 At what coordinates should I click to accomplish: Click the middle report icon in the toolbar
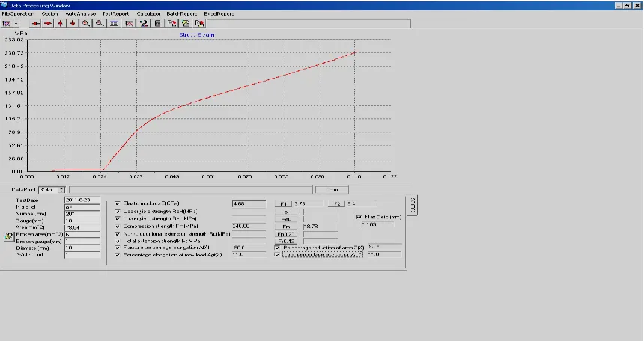[x=186, y=23]
